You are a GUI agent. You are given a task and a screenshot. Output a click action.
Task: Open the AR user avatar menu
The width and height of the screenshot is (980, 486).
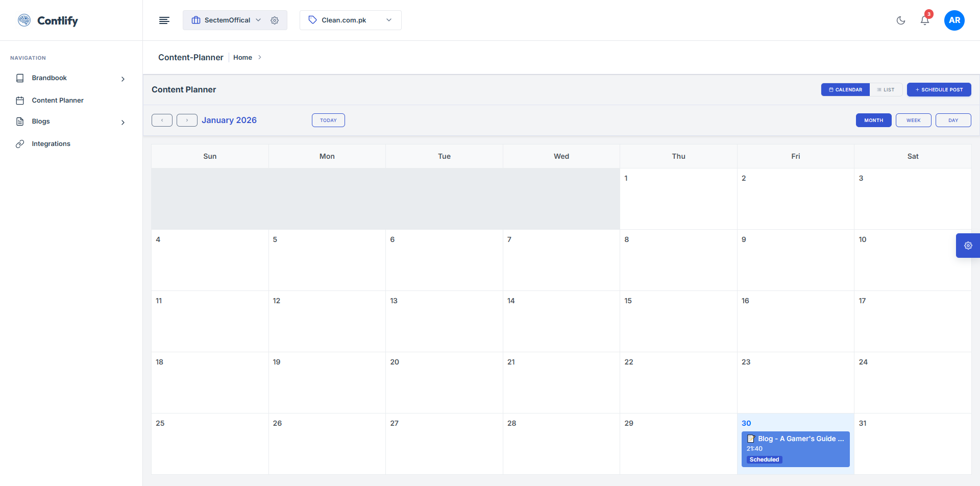click(954, 20)
